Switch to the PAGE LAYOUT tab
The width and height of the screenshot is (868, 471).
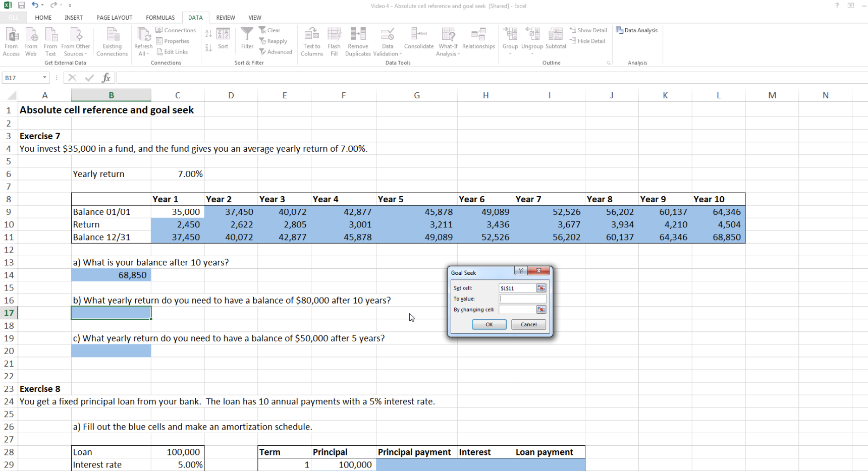coord(115,18)
